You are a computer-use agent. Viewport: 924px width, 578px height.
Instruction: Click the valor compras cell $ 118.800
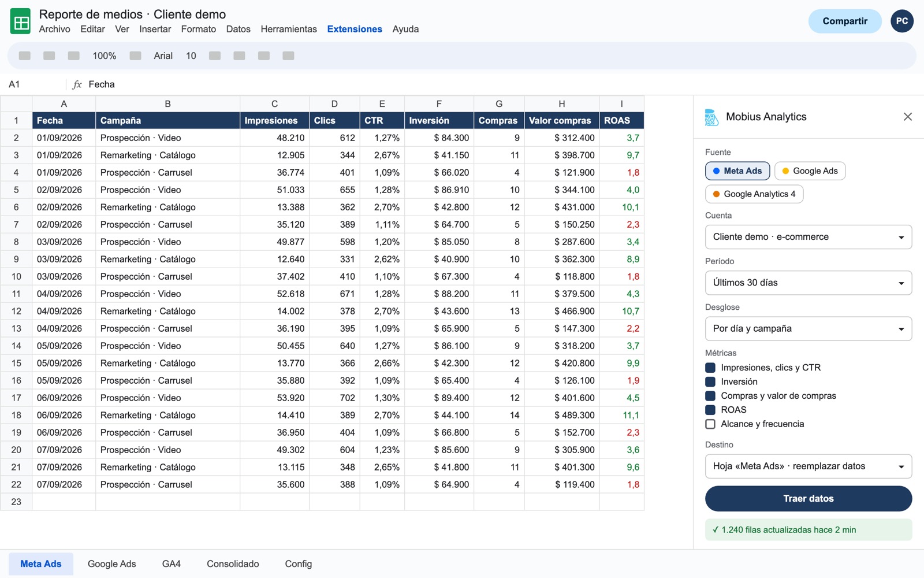pos(562,276)
